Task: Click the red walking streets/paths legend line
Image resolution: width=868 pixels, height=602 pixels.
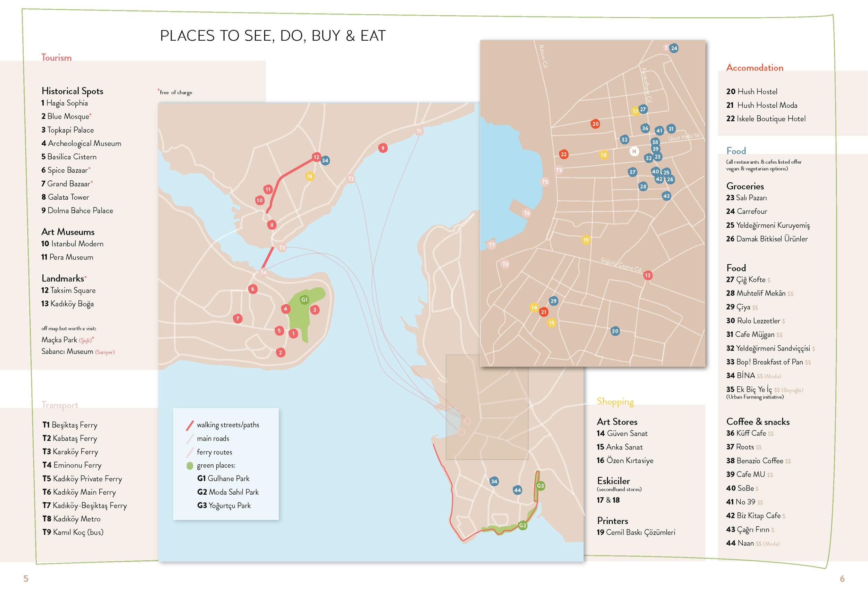Action: (x=190, y=426)
